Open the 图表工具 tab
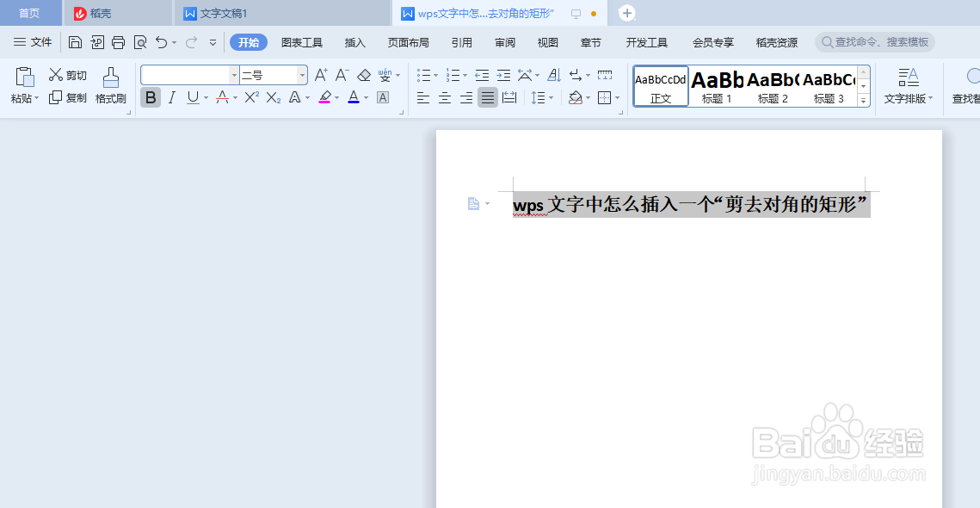The height and width of the screenshot is (508, 980). coord(302,42)
